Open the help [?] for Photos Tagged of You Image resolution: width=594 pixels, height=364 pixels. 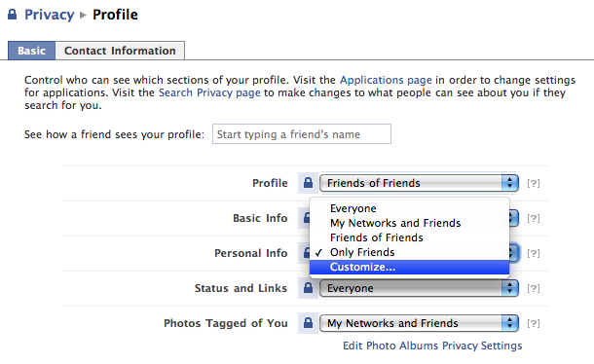(534, 323)
